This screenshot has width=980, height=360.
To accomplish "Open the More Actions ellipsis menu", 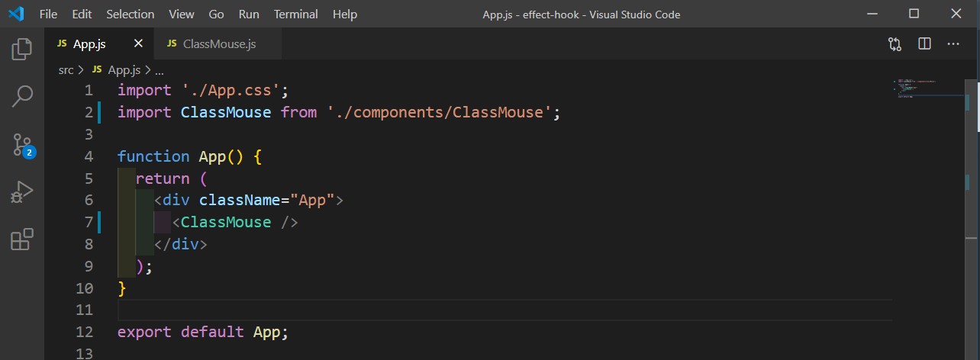I will 953,44.
